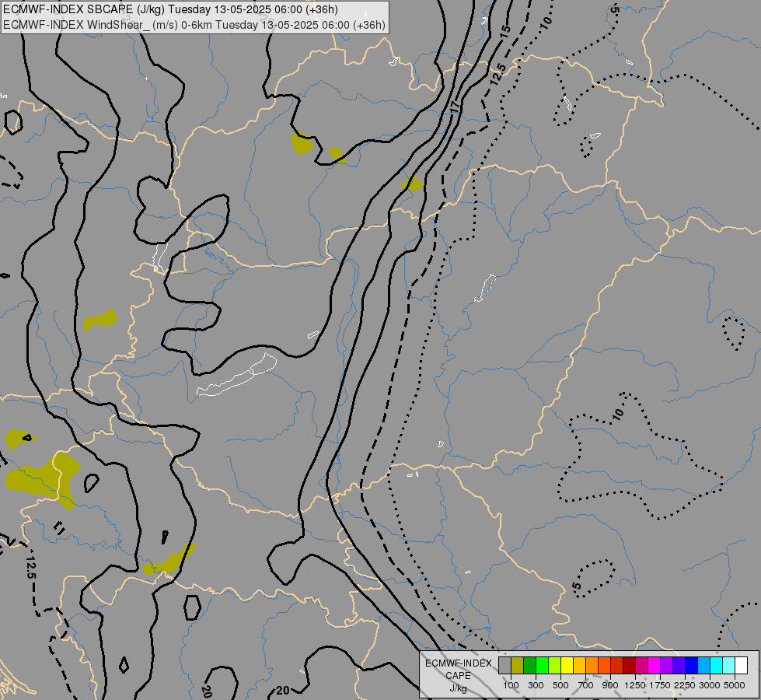Click the ECMWF-INDEX WindShear title line

194,25
